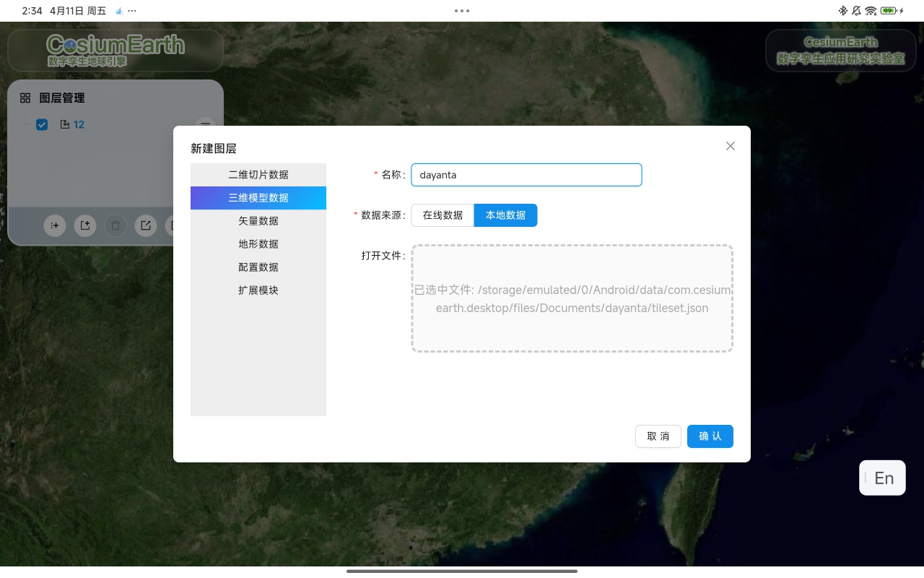Click the new layer icon in layer toolbar
The width and height of the screenshot is (924, 578).
pos(85,225)
